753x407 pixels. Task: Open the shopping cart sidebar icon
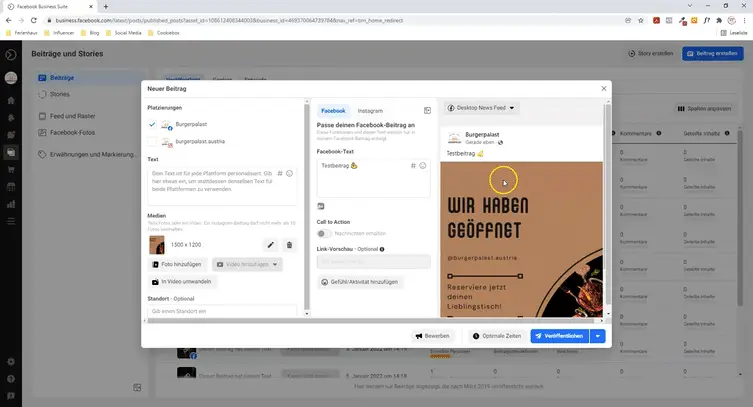11,169
